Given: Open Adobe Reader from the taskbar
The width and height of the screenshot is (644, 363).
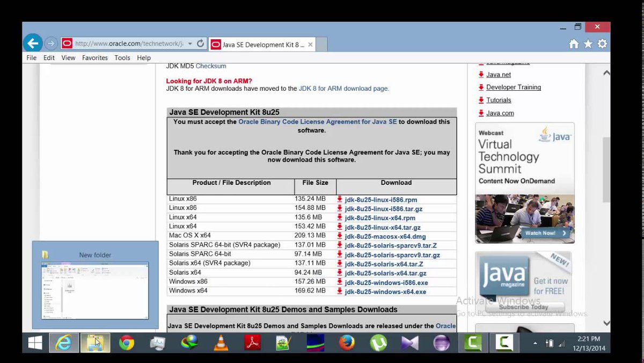Looking at the screenshot, I should click(x=252, y=343).
